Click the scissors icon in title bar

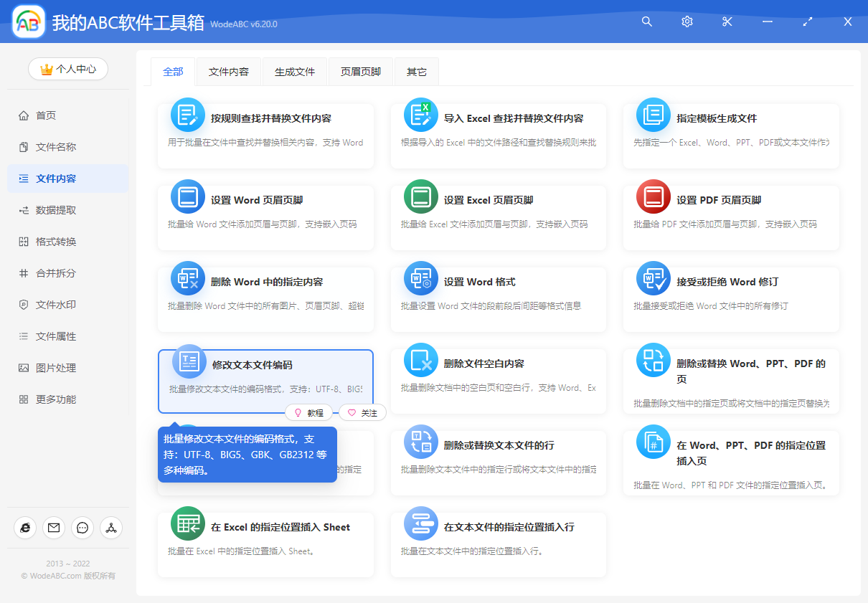click(x=727, y=22)
